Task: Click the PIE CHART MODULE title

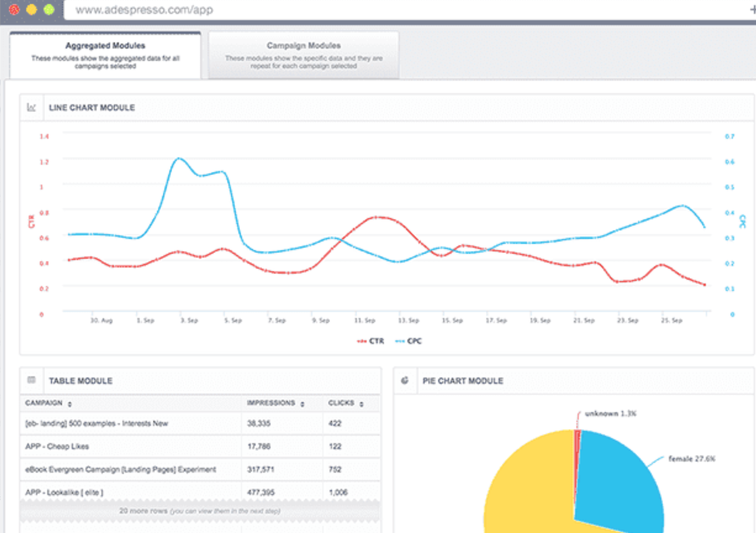Action: click(463, 381)
